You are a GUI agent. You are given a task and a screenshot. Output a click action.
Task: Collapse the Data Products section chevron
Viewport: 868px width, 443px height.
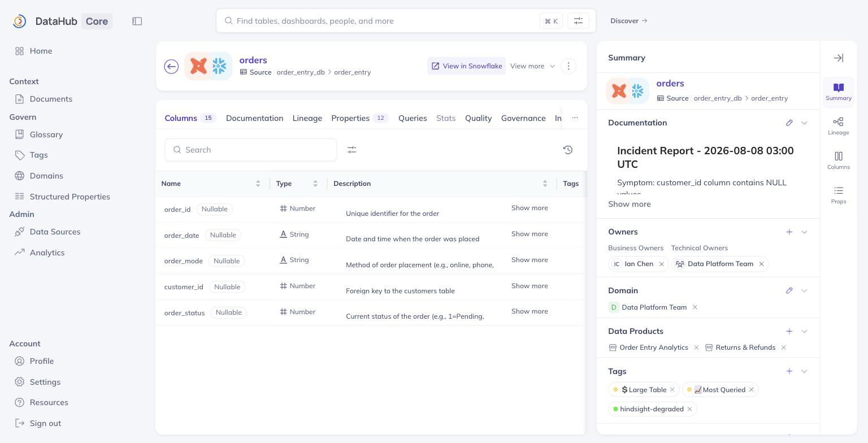804,331
